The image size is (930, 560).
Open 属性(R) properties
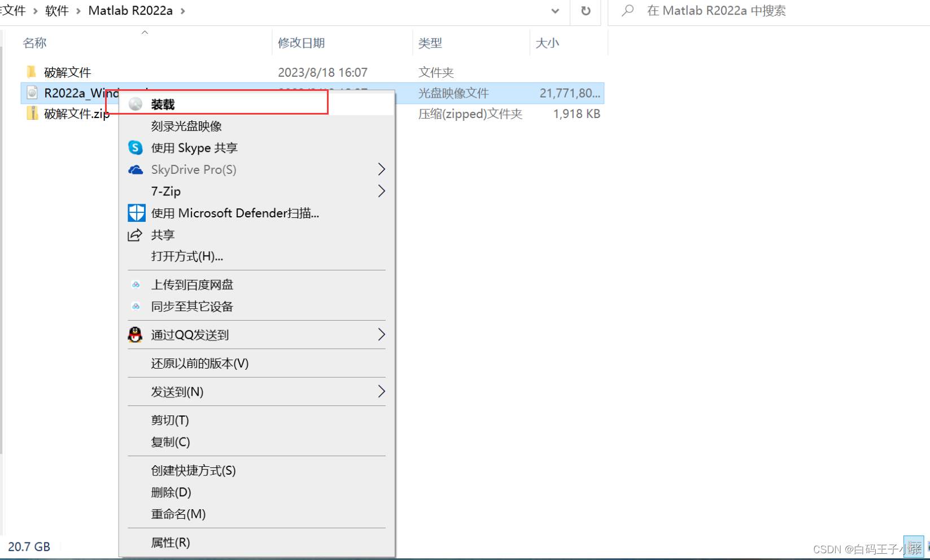[x=171, y=542]
